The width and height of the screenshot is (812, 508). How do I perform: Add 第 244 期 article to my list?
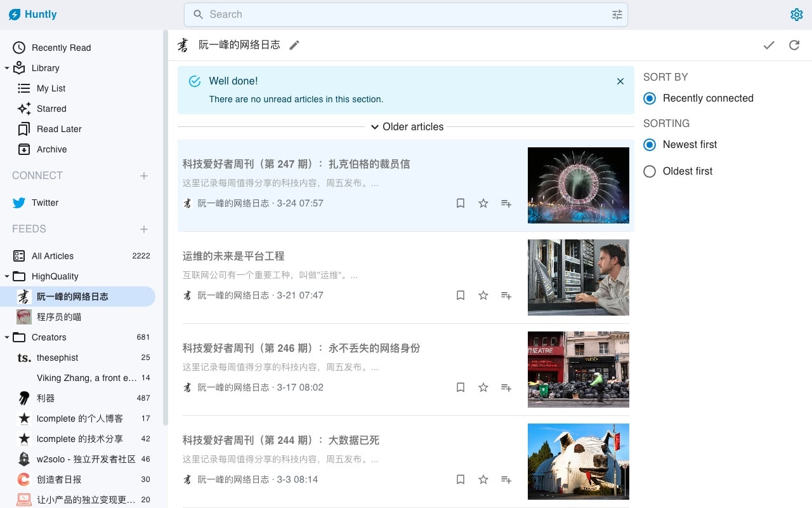(x=506, y=479)
